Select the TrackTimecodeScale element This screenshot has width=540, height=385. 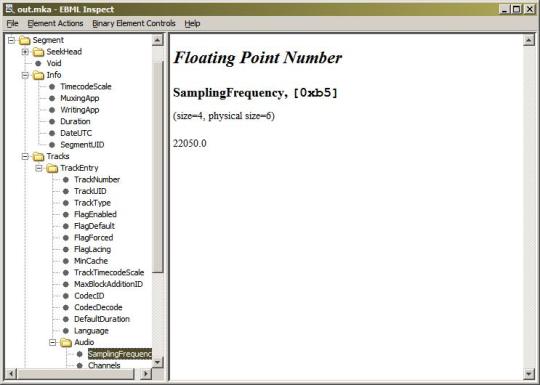(x=109, y=273)
